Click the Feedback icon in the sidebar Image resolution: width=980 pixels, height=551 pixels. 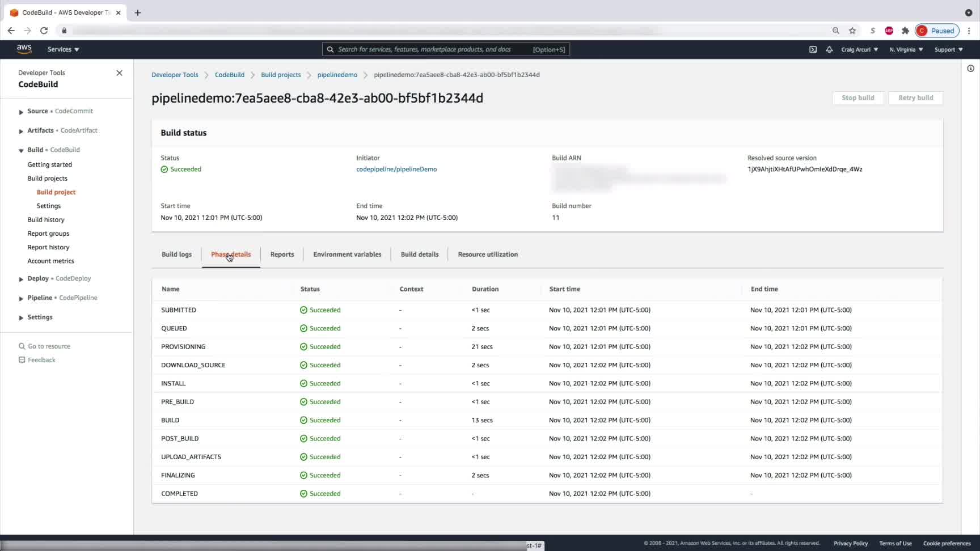22,360
